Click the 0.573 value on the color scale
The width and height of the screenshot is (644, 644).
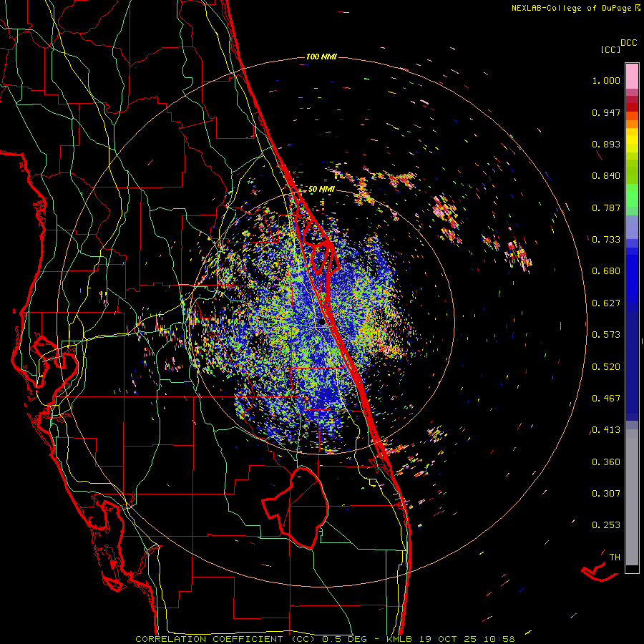pyautogui.click(x=606, y=335)
